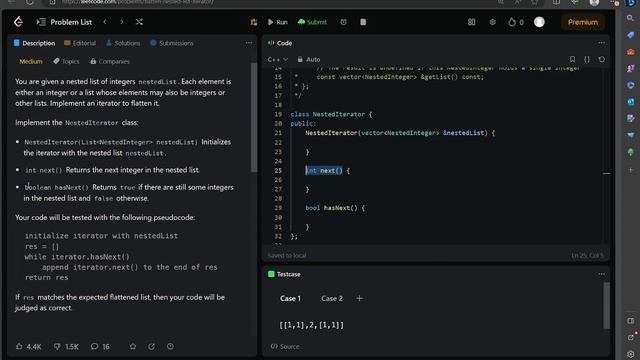Switch to the Editorial tab
Screen dimensions: 640x360
tap(80, 43)
